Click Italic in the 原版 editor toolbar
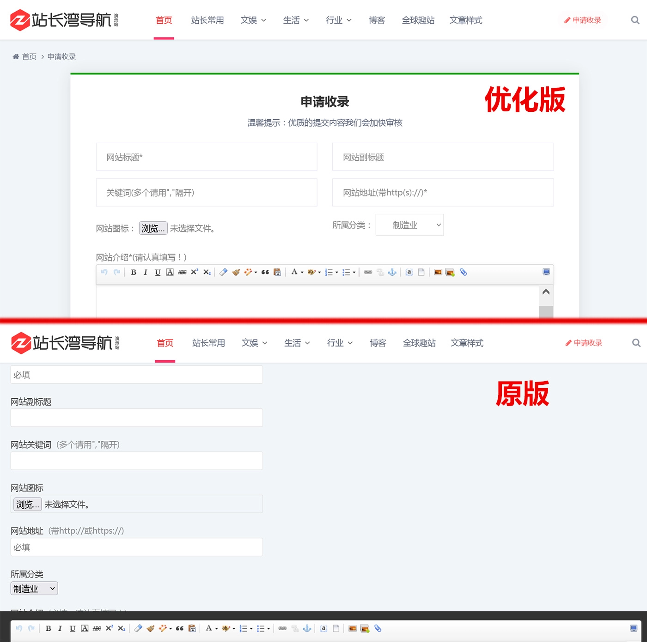The width and height of the screenshot is (647, 644). (60, 628)
